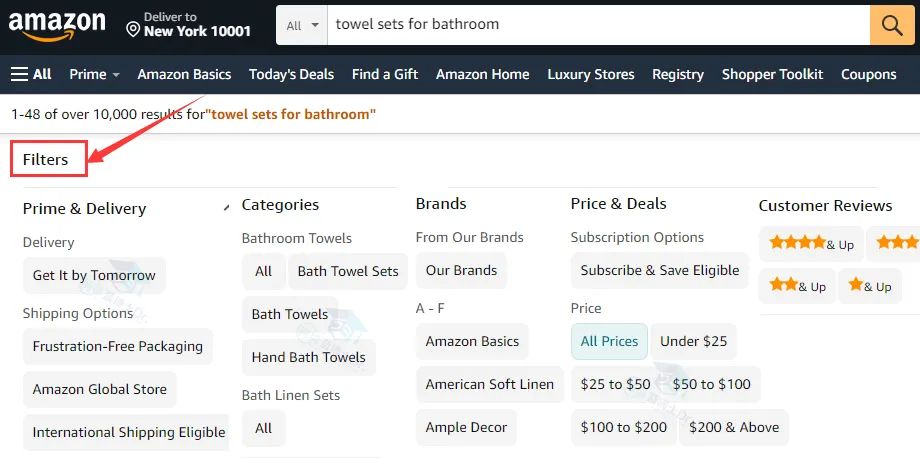Collapse the Prime & Delivery section arrow

tap(225, 208)
